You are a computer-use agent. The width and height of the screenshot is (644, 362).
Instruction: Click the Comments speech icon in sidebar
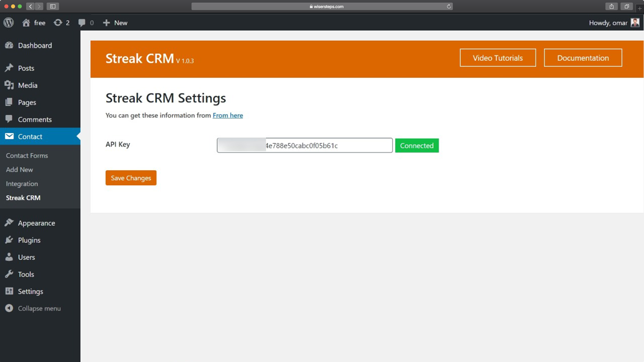9,119
